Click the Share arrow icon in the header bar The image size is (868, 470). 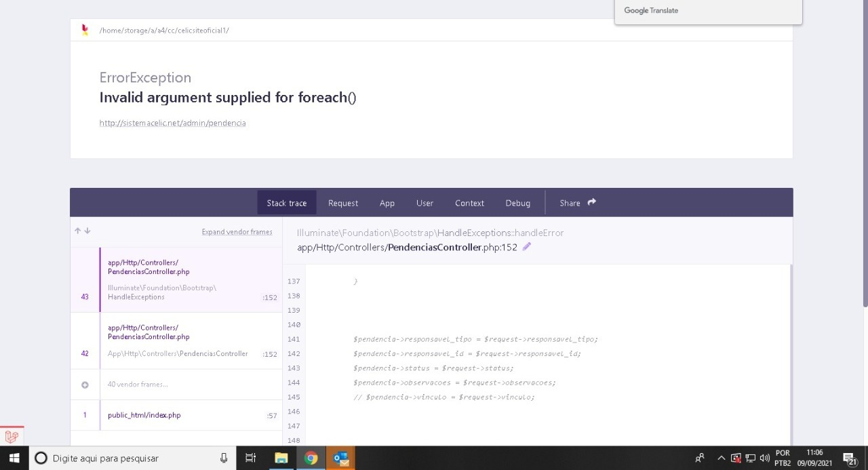tap(590, 201)
